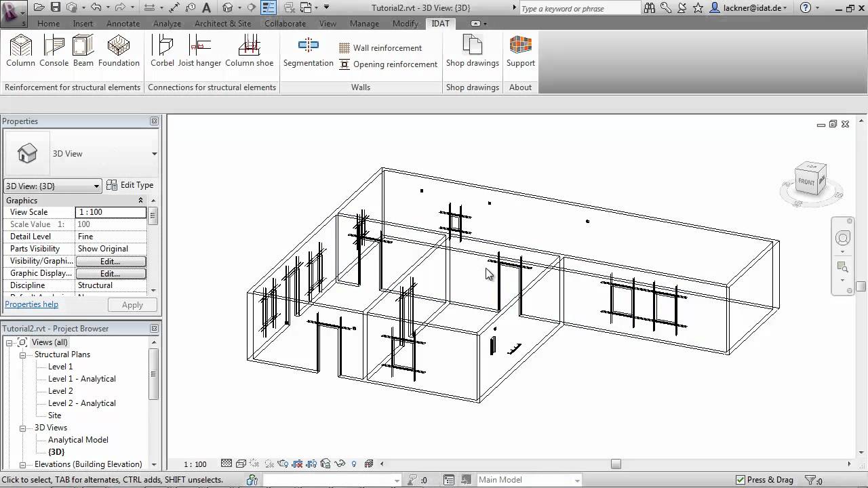
Task: Open Shop drawings tool
Action: click(x=472, y=52)
